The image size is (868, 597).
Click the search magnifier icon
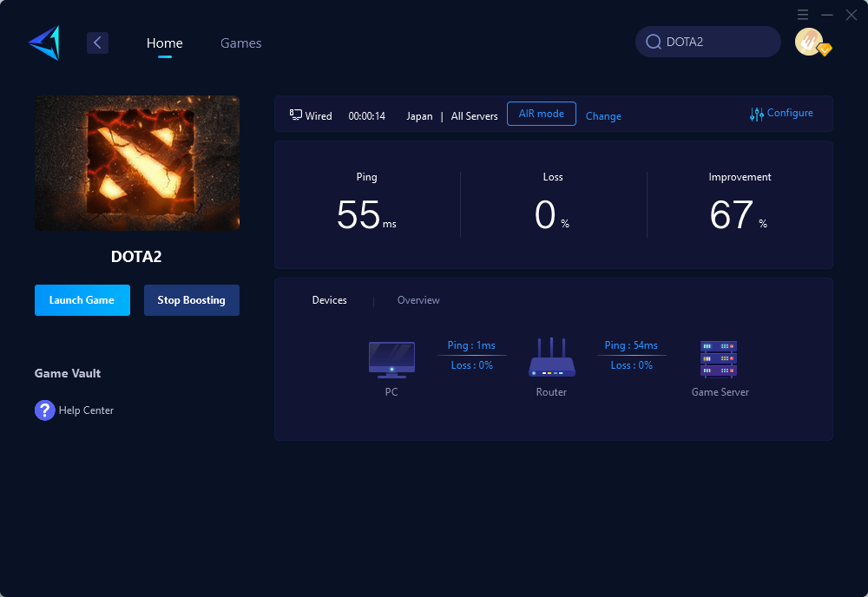coord(654,42)
